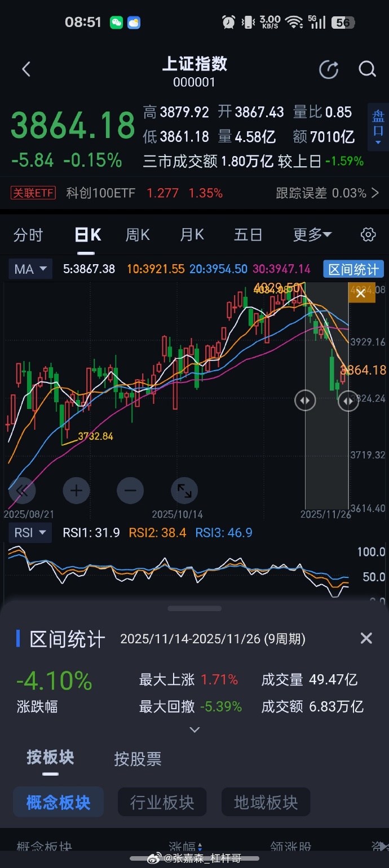
Task: Tap the double left arrow chart icon
Action: [22, 491]
